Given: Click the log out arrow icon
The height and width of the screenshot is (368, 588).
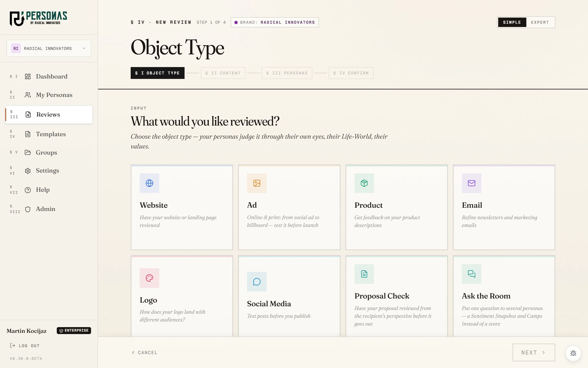Looking at the screenshot, I should [13, 346].
